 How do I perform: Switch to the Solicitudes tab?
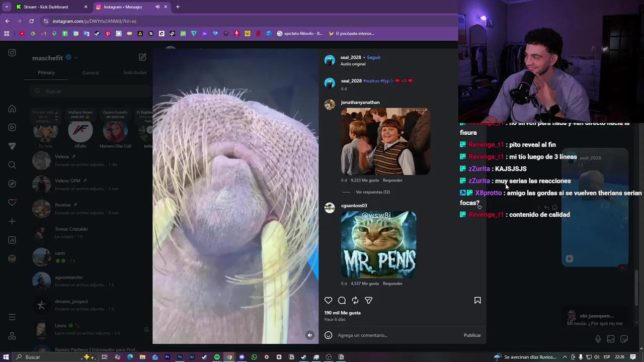135,73
